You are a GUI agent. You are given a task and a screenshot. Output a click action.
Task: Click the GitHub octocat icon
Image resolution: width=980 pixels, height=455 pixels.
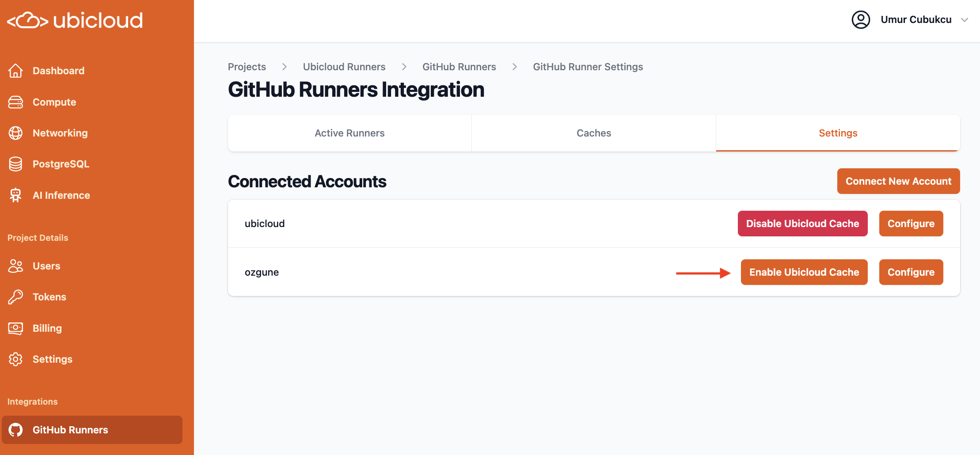pyautogui.click(x=15, y=430)
